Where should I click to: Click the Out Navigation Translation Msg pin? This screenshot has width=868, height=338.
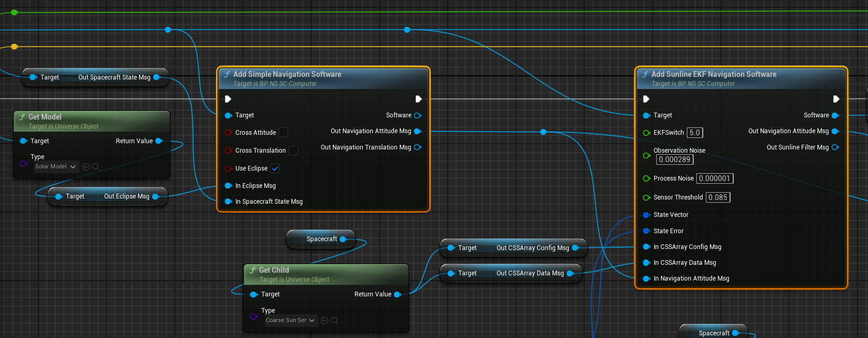pyautogui.click(x=418, y=147)
